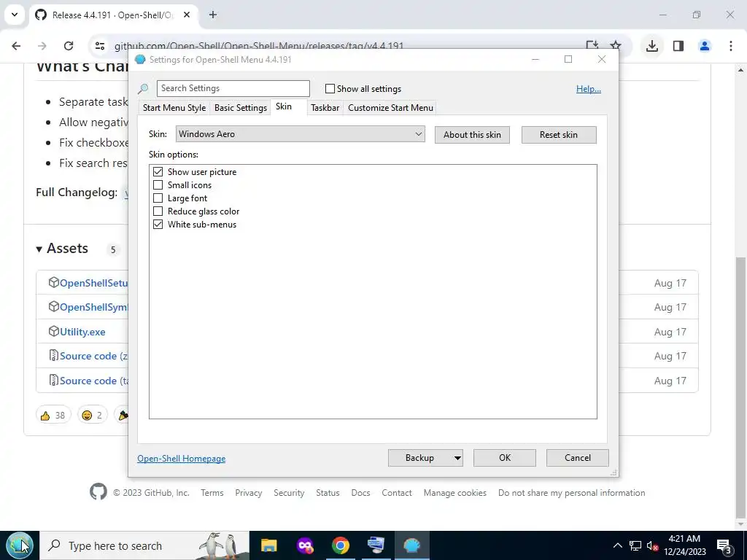Click GitHub footer Status link
This screenshot has height=560, width=747.
pyautogui.click(x=328, y=493)
